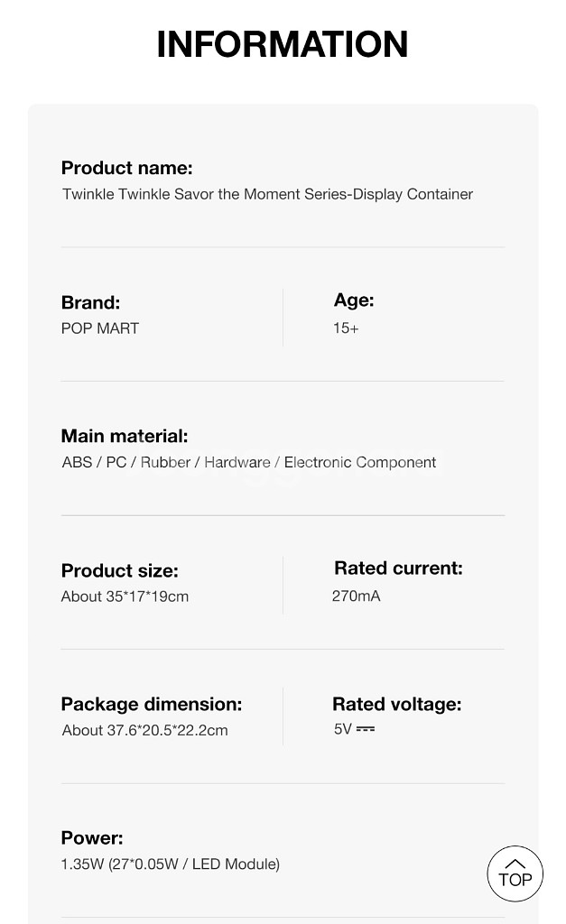
Task: Click the Product size label
Action: (119, 570)
